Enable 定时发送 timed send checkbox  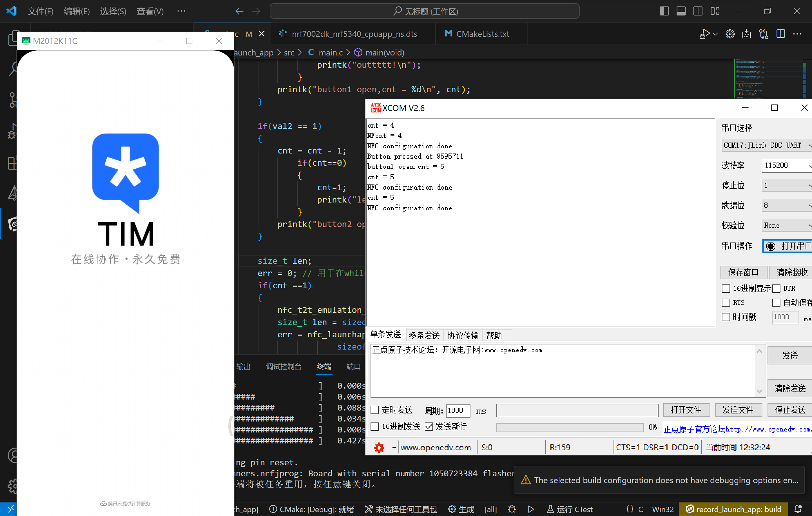click(375, 410)
